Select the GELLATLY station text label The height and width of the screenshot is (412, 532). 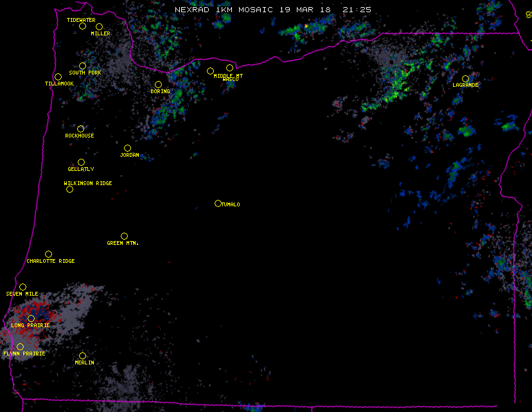(x=81, y=170)
